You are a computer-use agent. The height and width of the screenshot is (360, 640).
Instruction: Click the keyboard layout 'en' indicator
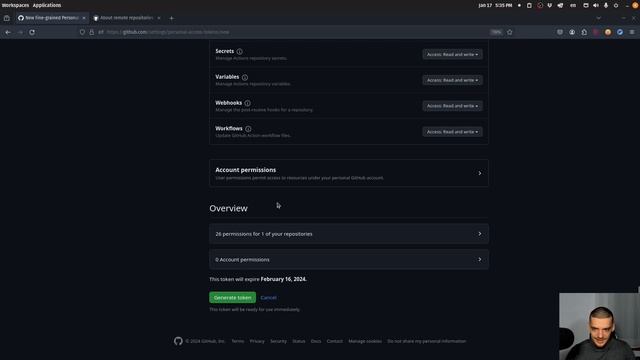tap(573, 5)
